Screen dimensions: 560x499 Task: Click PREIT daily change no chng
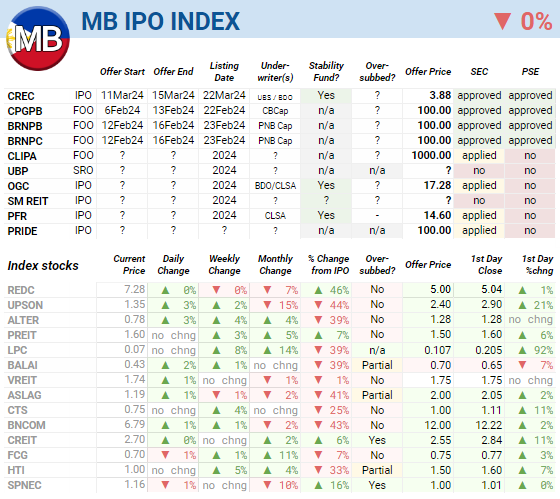point(174,335)
